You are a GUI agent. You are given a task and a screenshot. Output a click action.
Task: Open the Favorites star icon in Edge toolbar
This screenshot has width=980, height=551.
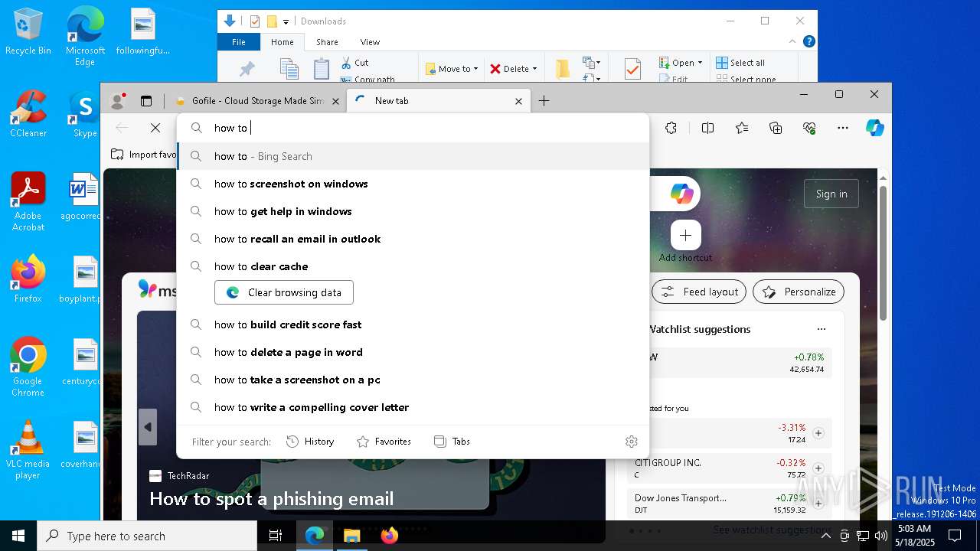[742, 128]
